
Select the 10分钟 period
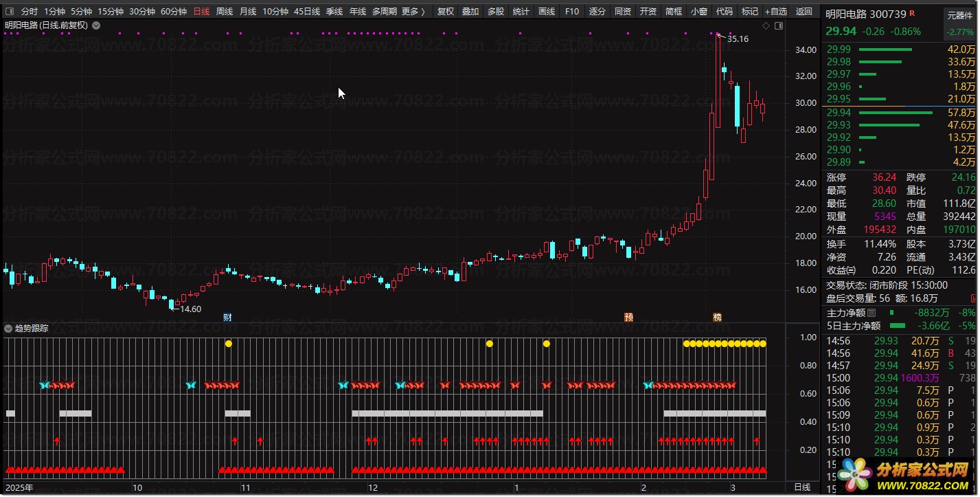[275, 12]
